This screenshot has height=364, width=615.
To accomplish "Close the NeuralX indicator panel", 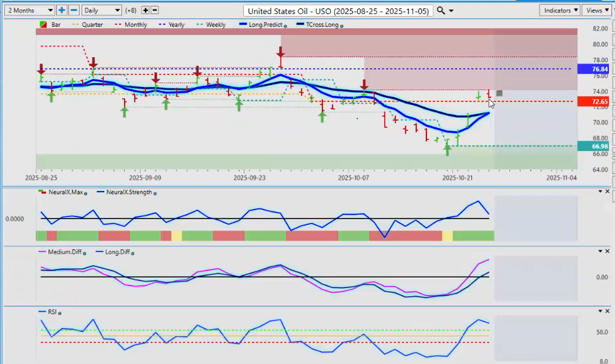I will click(608, 192).
